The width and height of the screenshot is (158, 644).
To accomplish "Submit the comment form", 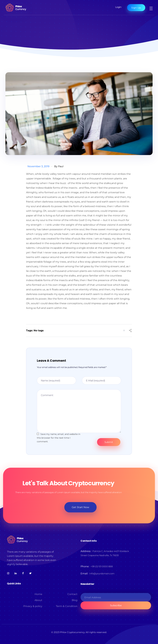I will [108, 442].
